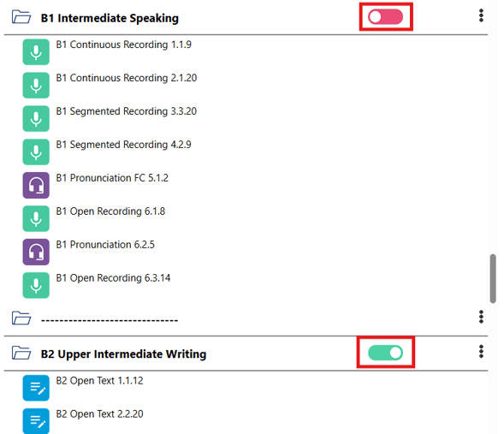Open B1 Segmented Recording 4.2.9 activity
Viewport: 504px width, 434px height.
[123, 145]
